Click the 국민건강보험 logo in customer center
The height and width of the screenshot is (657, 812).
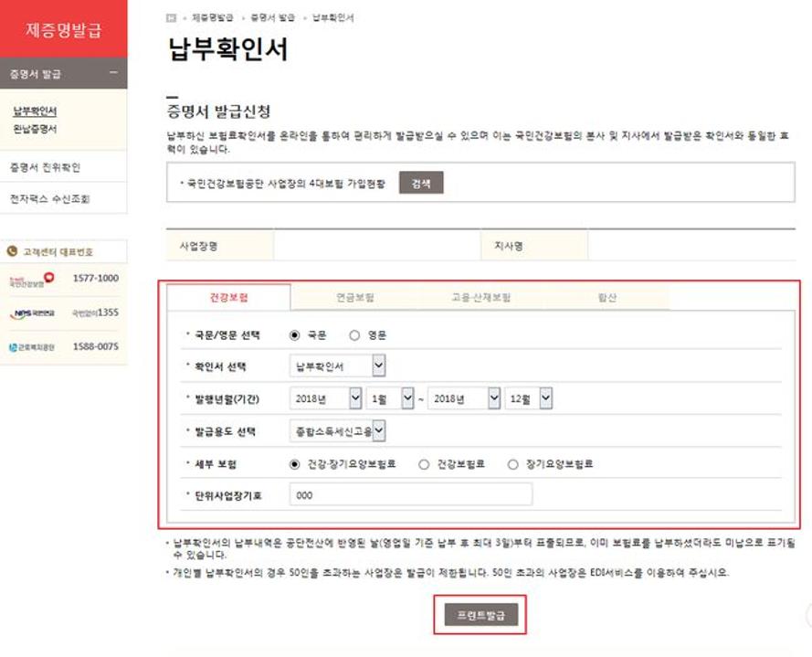click(33, 279)
